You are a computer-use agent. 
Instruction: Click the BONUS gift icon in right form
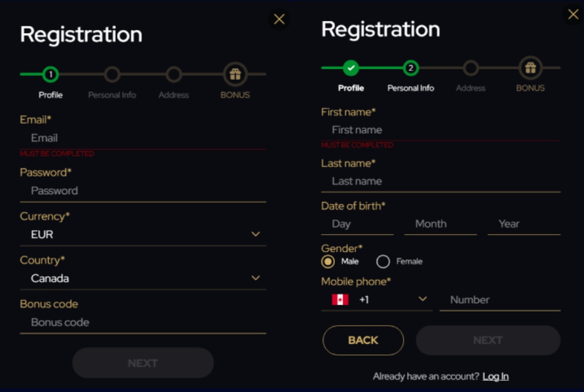531,67
